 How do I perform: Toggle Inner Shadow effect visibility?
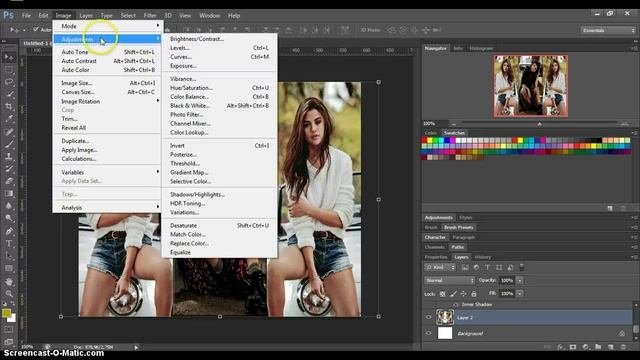click(x=456, y=304)
